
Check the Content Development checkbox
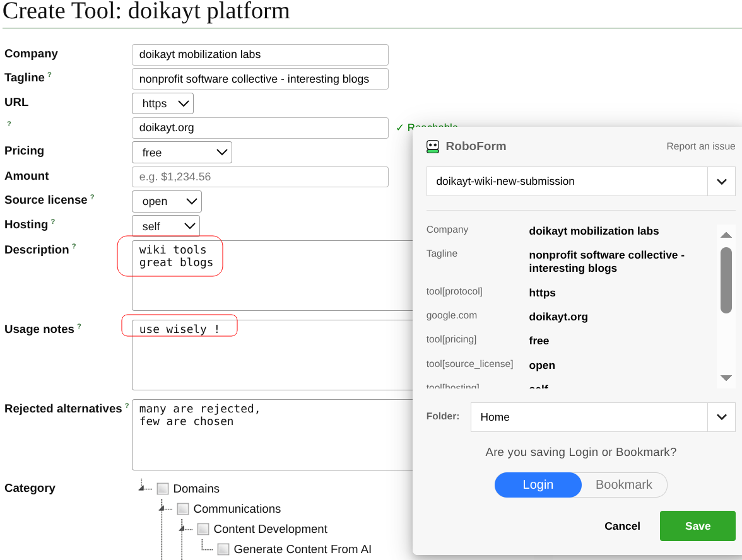point(203,528)
